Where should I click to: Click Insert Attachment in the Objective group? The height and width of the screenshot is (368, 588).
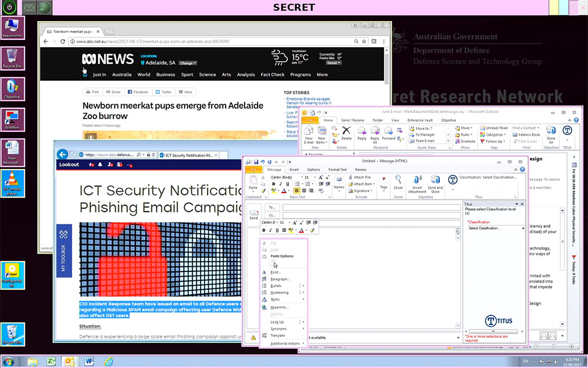pos(417,184)
